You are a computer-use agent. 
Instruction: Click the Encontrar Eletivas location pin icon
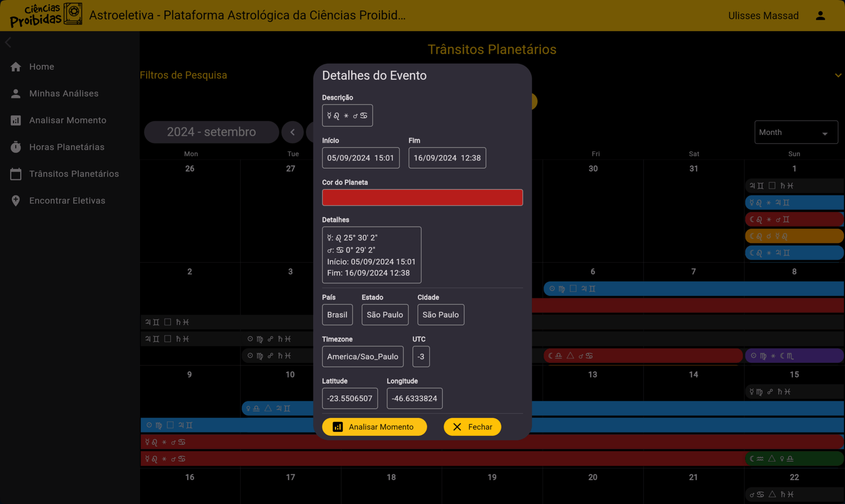pos(16,201)
